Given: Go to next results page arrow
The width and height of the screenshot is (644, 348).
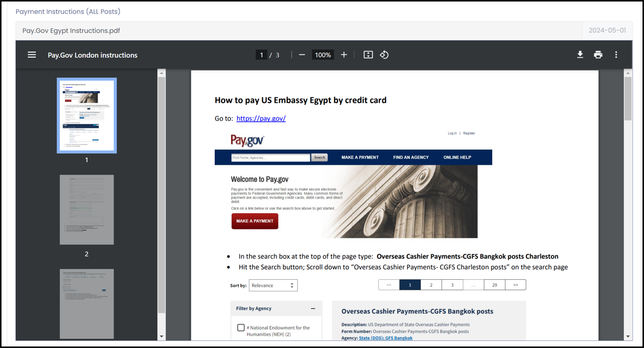Looking at the screenshot, I should [x=515, y=285].
